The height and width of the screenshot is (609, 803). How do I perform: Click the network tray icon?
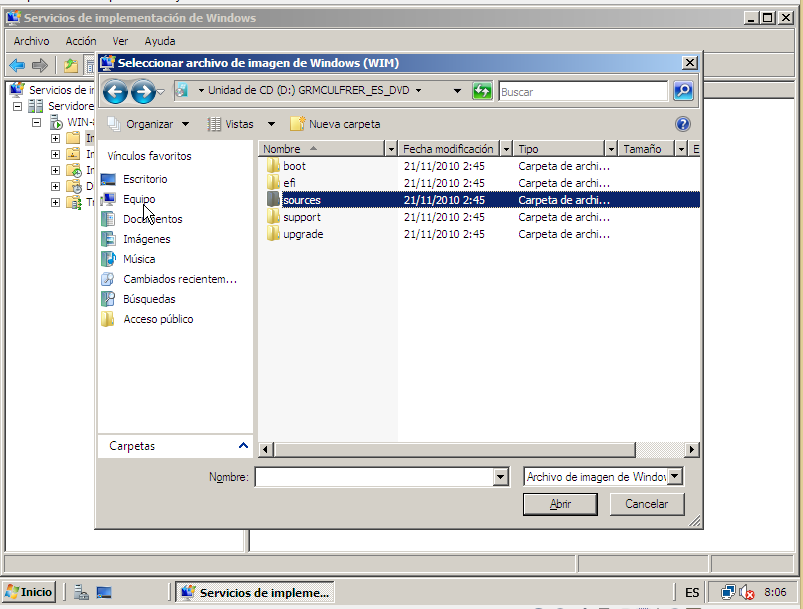728,593
